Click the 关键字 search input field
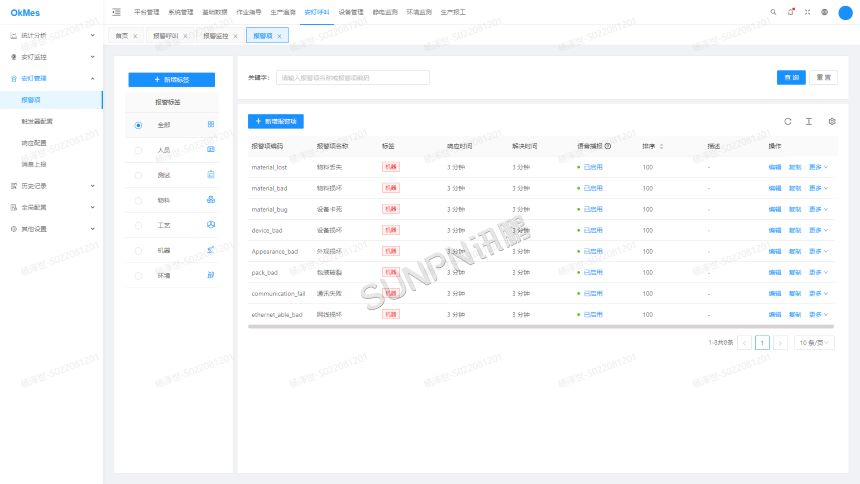 pyautogui.click(x=352, y=77)
